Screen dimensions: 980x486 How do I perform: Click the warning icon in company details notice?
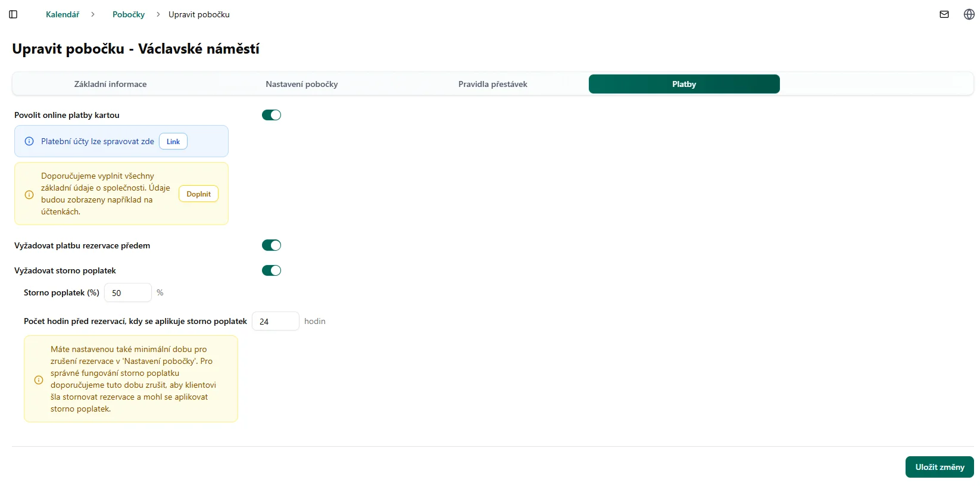(x=29, y=194)
